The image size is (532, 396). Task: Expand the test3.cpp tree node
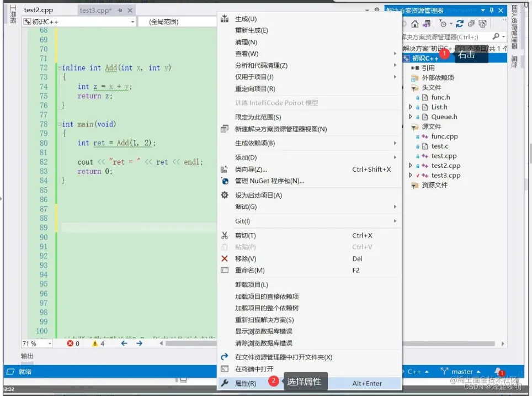point(411,175)
